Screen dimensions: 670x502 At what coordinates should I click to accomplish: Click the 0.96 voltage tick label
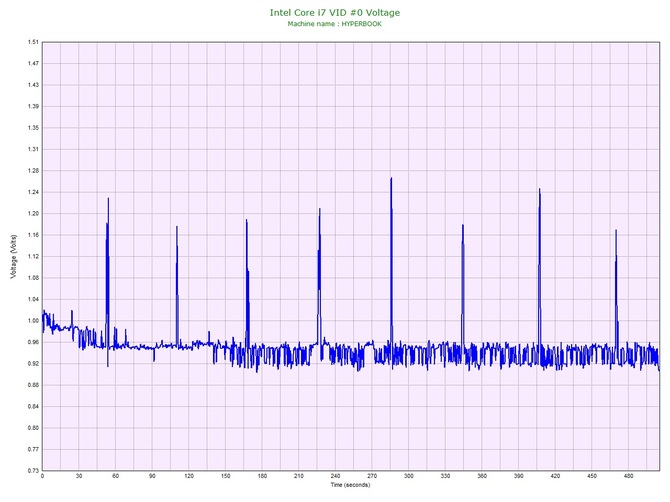tap(33, 342)
